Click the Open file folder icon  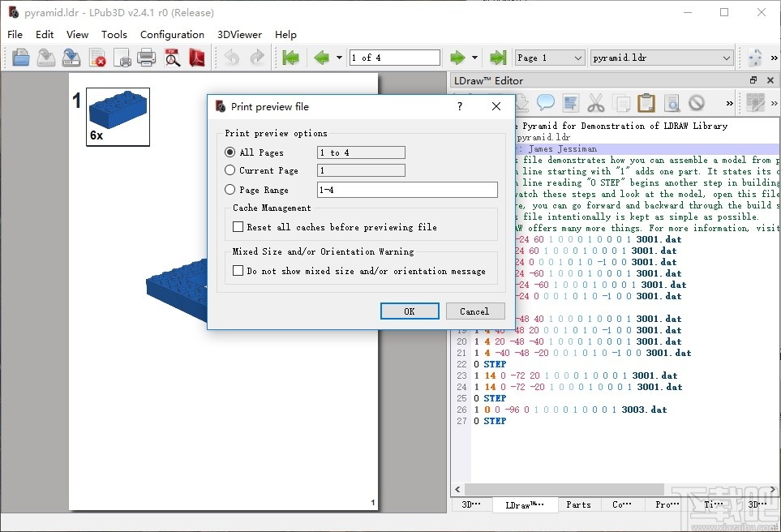(21, 58)
